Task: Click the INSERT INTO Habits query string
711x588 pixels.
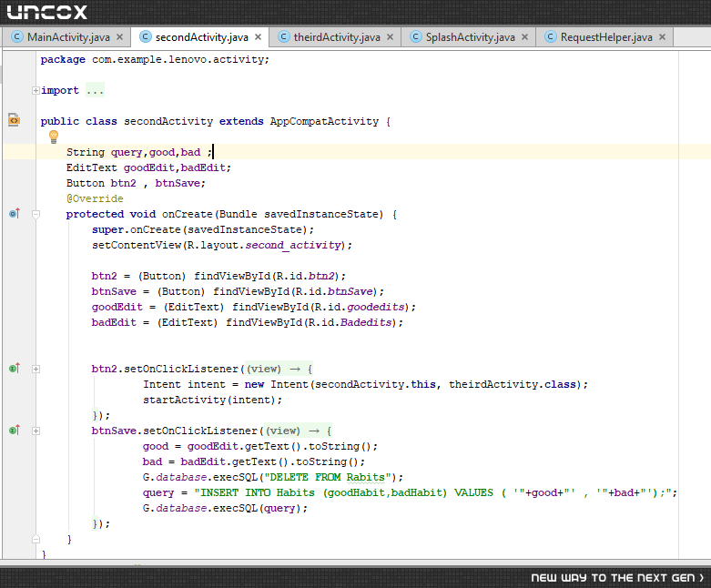Action: point(432,492)
